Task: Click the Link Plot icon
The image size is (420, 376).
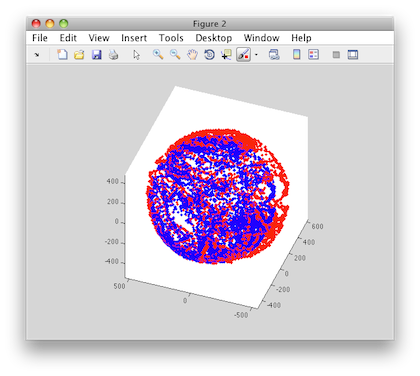Action: point(274,55)
